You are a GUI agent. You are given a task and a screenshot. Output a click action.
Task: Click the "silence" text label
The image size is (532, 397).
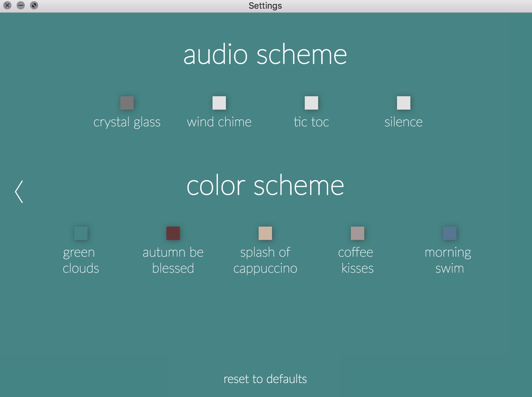(403, 122)
